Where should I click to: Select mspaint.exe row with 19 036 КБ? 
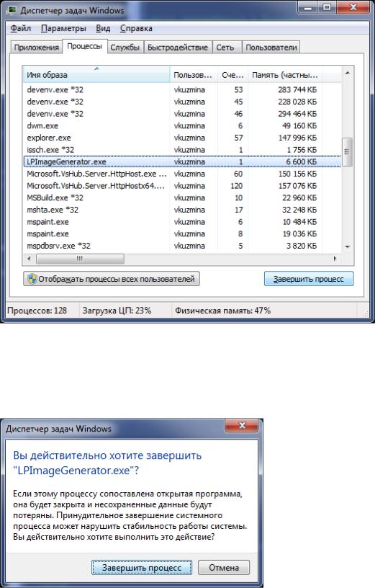pyautogui.click(x=182, y=233)
